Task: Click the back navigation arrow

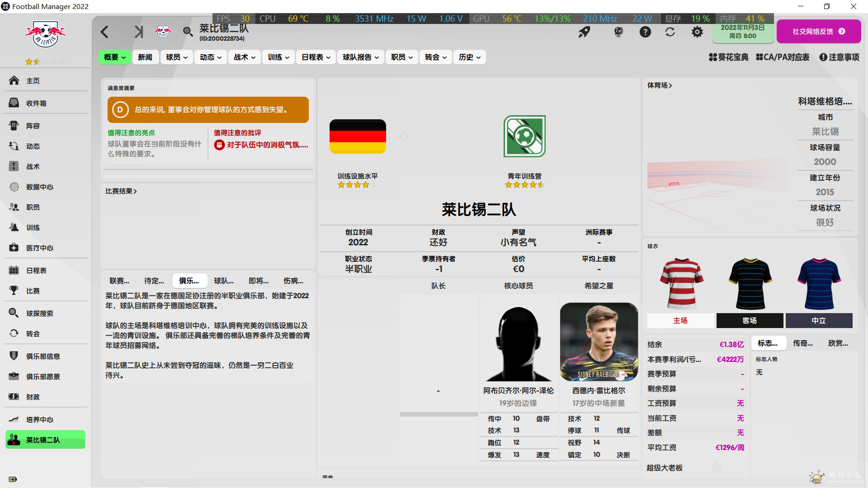Action: (104, 32)
